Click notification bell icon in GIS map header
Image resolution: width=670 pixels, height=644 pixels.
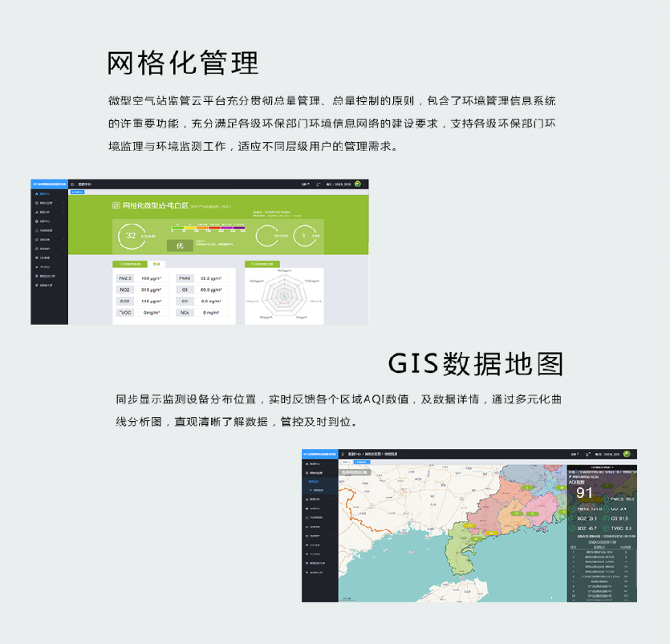pyautogui.click(x=586, y=454)
